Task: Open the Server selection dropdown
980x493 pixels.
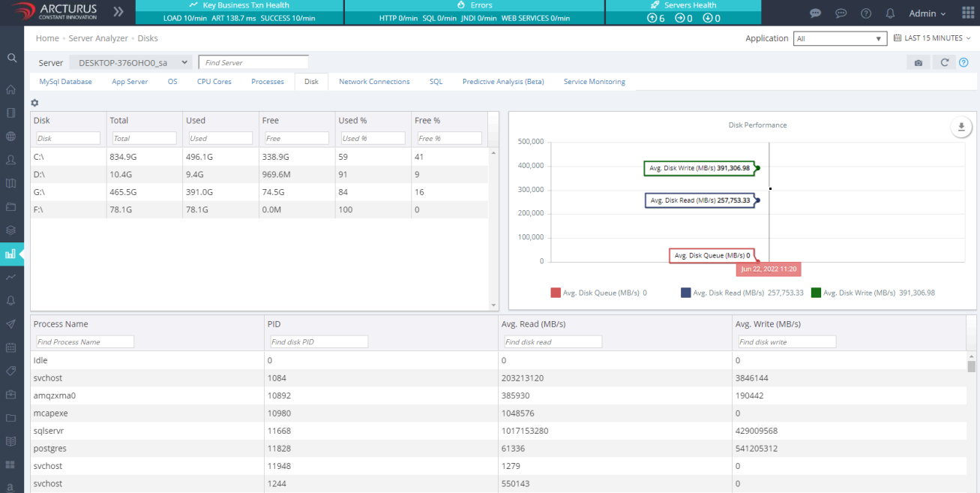Action: point(130,63)
